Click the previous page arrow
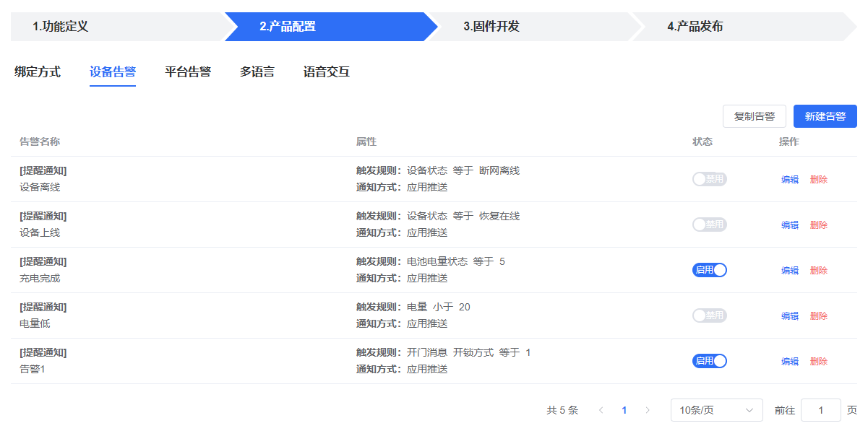 click(601, 409)
